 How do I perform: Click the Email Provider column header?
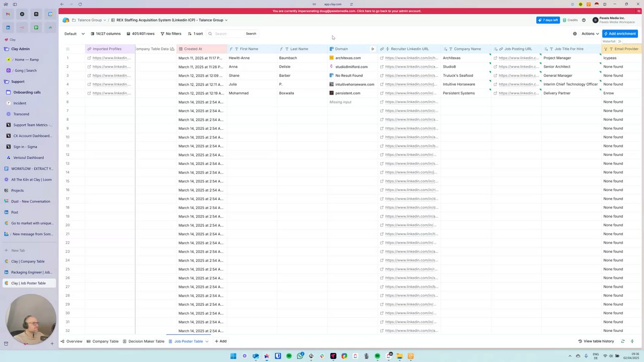click(622, 49)
